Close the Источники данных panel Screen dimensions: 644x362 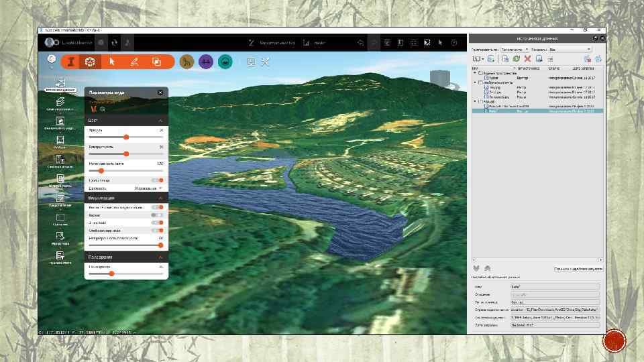click(602, 38)
